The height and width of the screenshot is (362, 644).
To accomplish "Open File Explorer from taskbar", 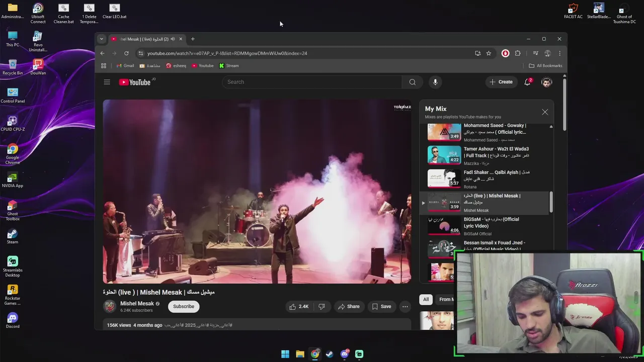I will [x=300, y=354].
